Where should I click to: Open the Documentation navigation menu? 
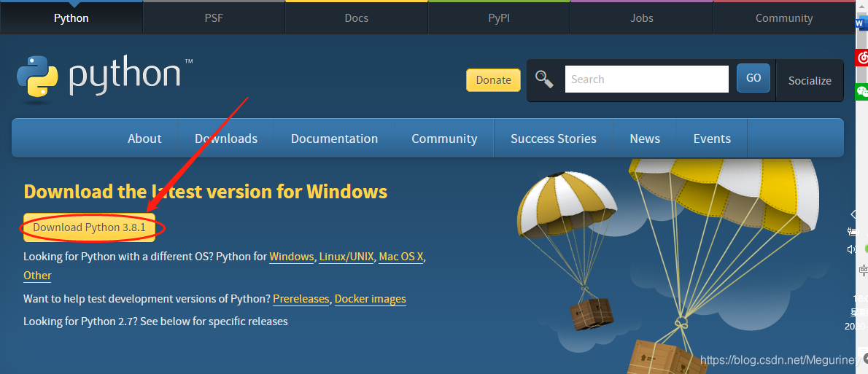(334, 139)
